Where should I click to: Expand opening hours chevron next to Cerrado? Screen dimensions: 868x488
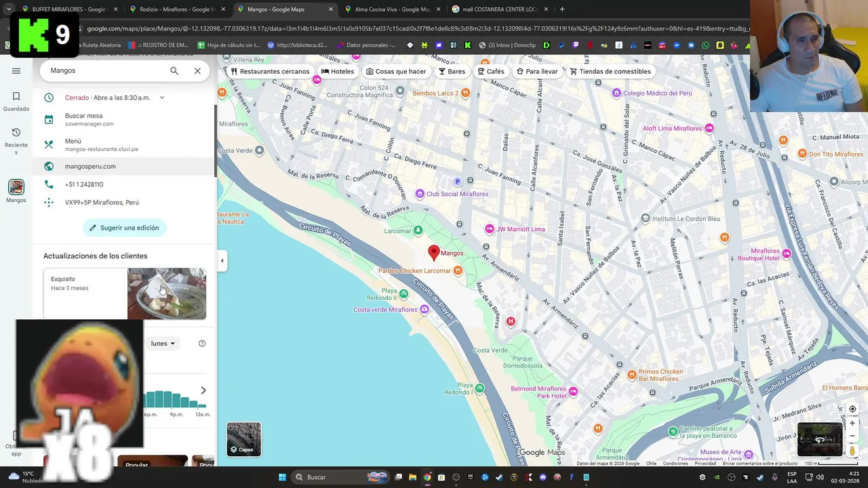[161, 98]
